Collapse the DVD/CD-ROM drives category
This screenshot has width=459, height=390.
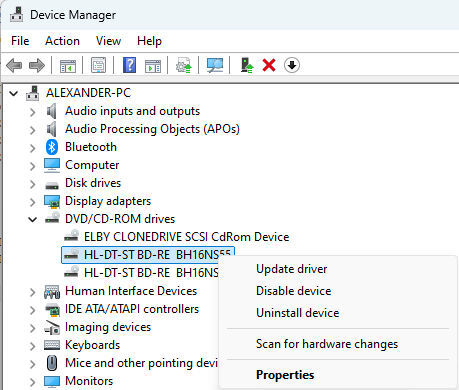point(32,219)
